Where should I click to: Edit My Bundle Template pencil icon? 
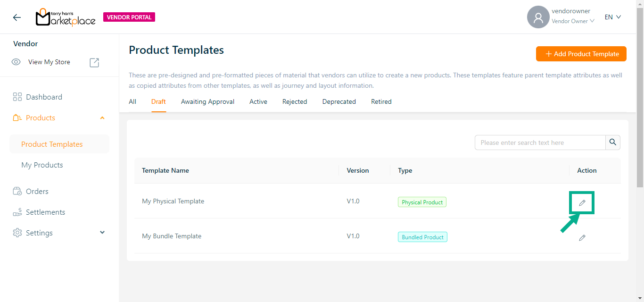582,238
